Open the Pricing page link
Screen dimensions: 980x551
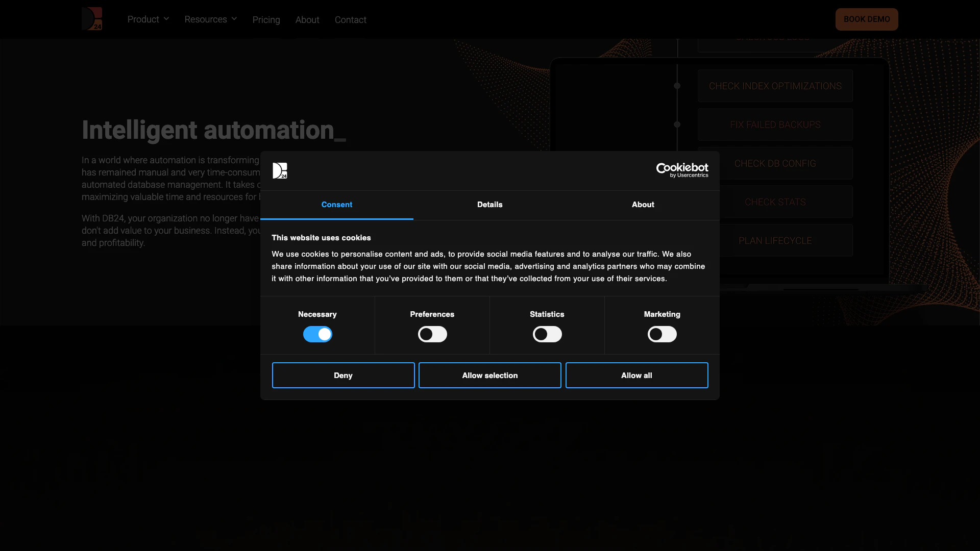pyautogui.click(x=266, y=20)
